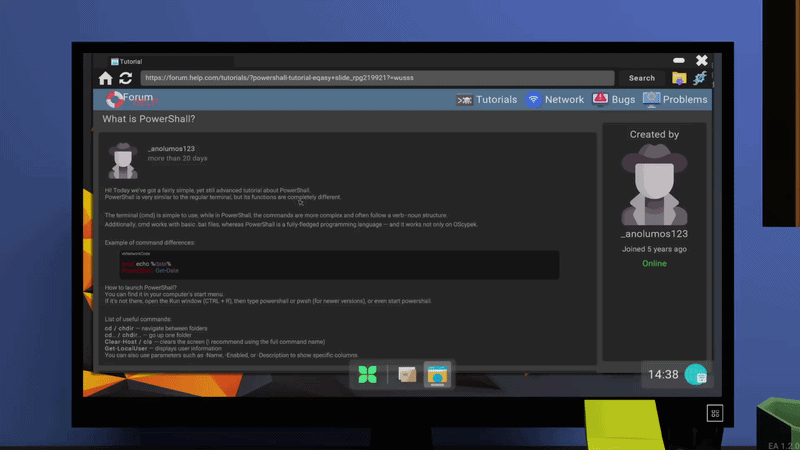Focus the forum.help.com URL address bar
Image resolution: width=800 pixels, height=450 pixels.
[378, 78]
